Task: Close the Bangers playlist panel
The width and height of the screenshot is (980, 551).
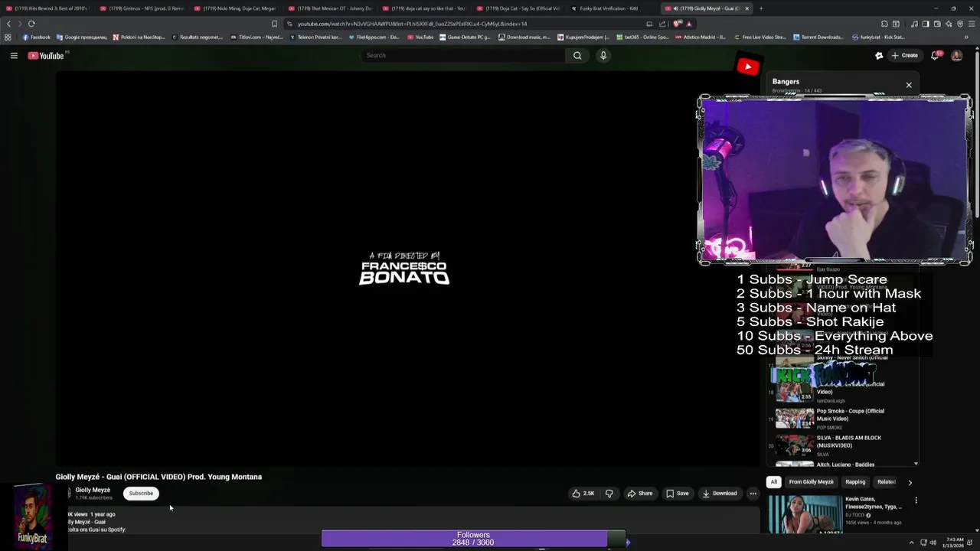Action: (909, 85)
